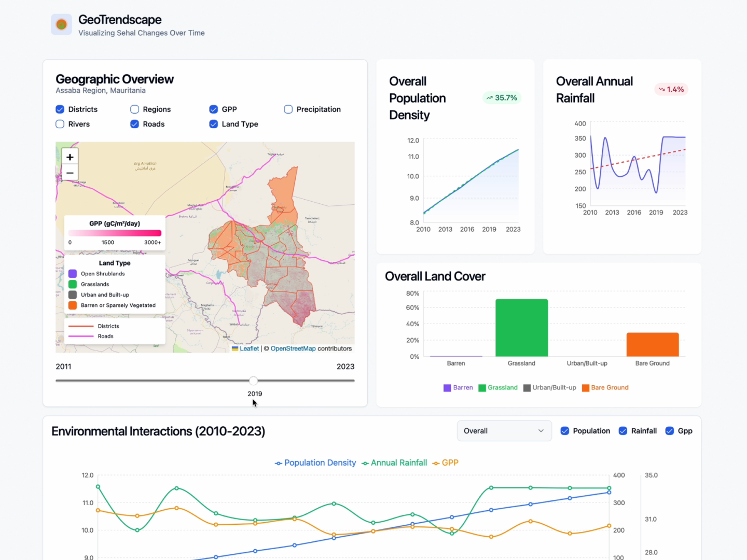
Task: Zoom in on the map
Action: coord(70,157)
